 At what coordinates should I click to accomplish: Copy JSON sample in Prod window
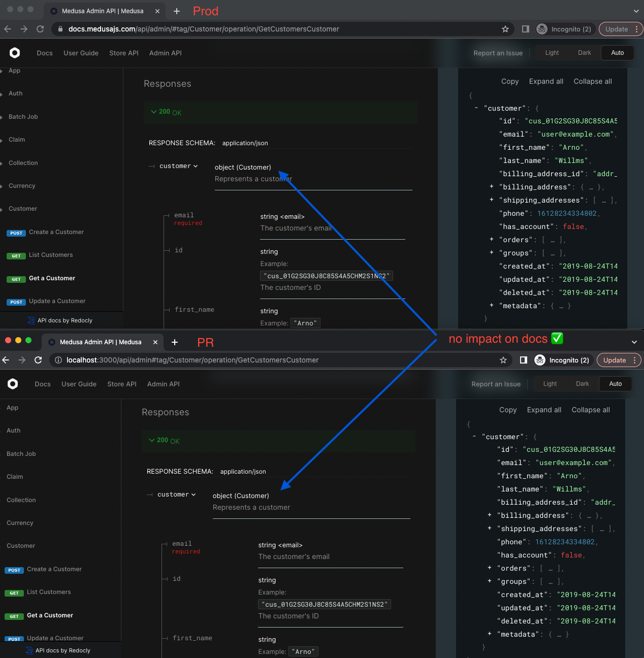[510, 81]
